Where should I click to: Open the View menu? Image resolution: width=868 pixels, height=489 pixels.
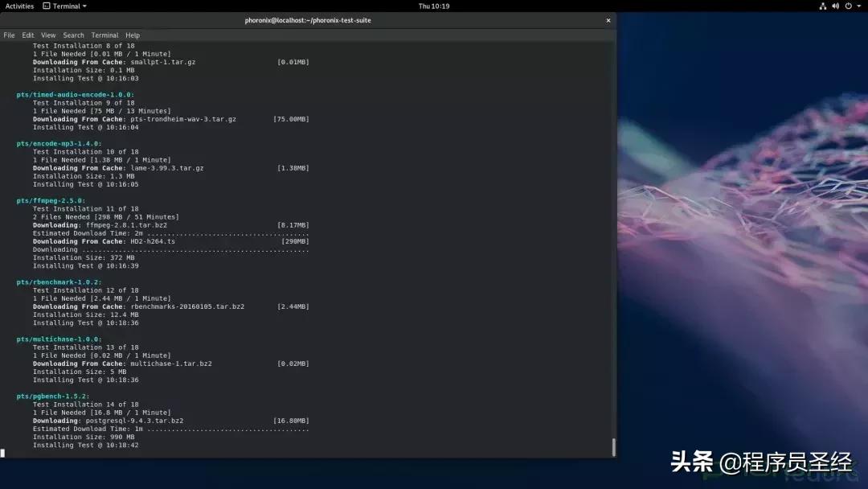point(48,35)
